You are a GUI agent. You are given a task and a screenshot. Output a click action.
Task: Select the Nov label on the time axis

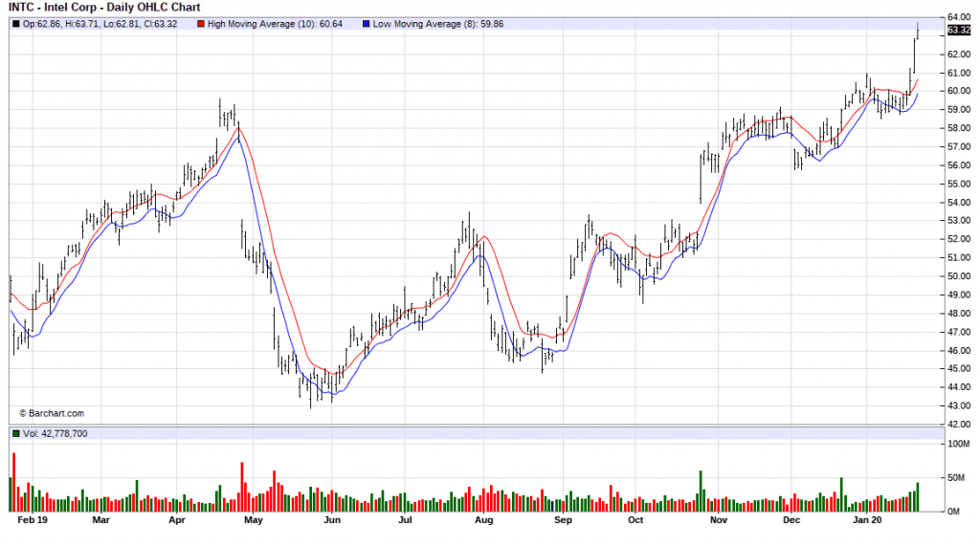719,521
